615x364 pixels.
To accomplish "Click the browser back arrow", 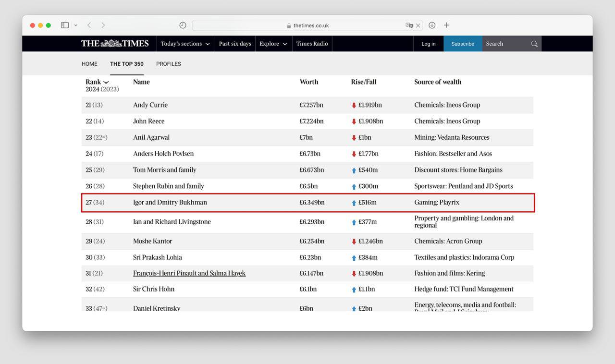I will pos(89,25).
